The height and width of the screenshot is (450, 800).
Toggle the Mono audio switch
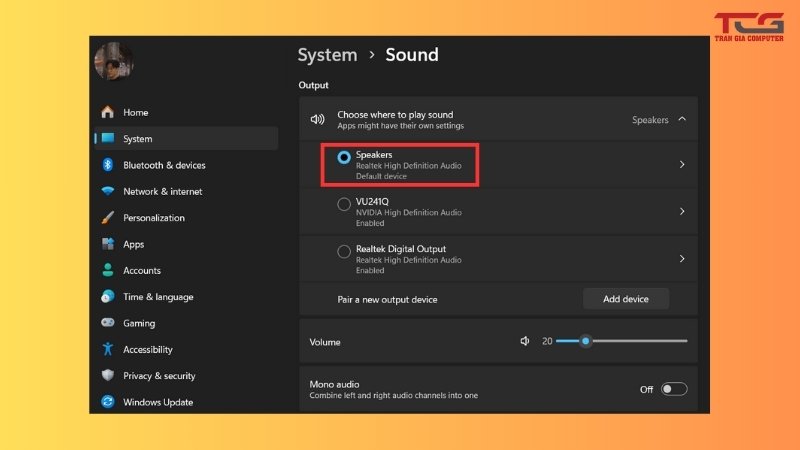point(674,389)
